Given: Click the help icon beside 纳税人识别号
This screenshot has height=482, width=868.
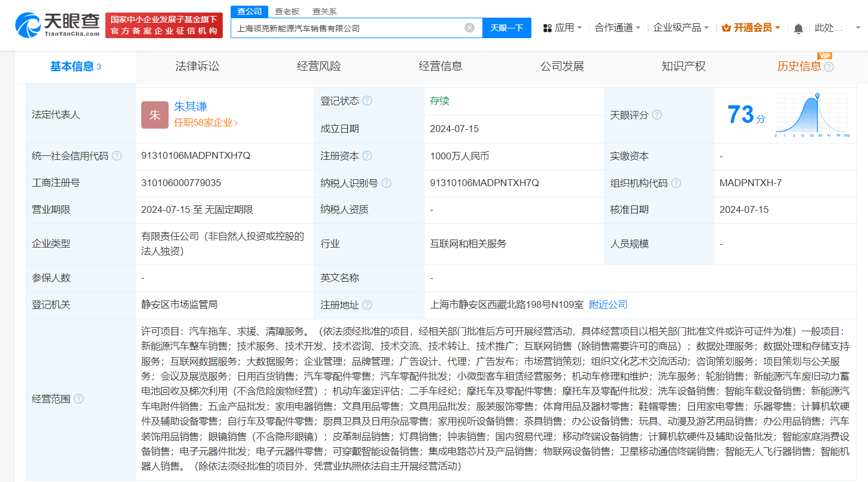Looking at the screenshot, I should [x=387, y=183].
